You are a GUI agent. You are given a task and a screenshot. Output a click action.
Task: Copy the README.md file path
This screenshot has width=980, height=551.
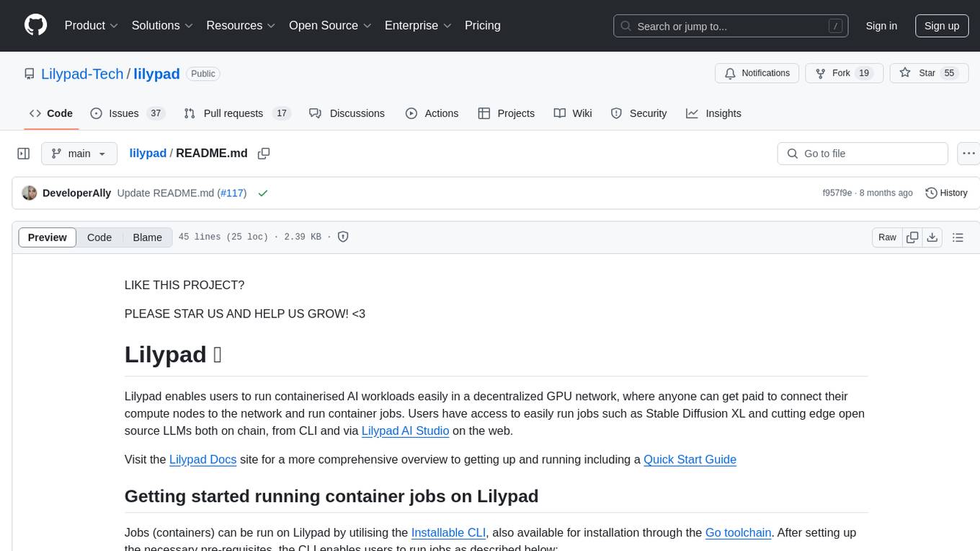(264, 154)
